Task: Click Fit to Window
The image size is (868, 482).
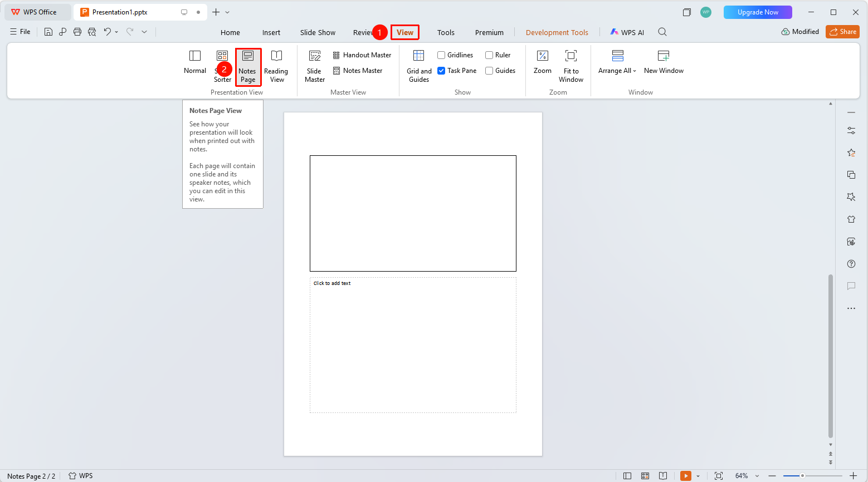Action: point(571,66)
